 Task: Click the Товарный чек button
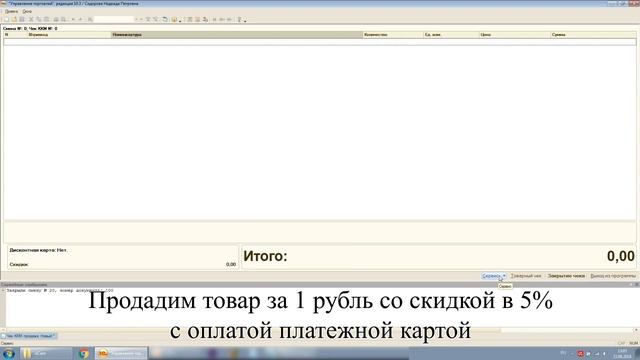[x=526, y=276]
